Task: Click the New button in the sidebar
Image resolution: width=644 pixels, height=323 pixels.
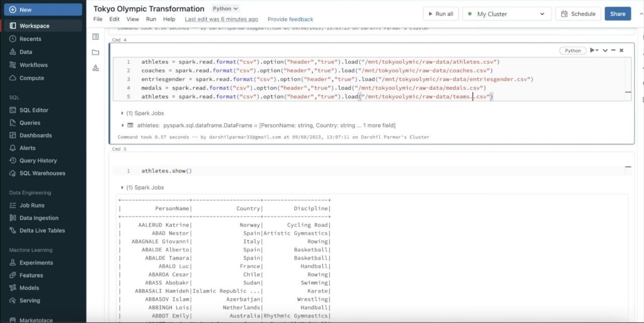Action: click(43, 10)
